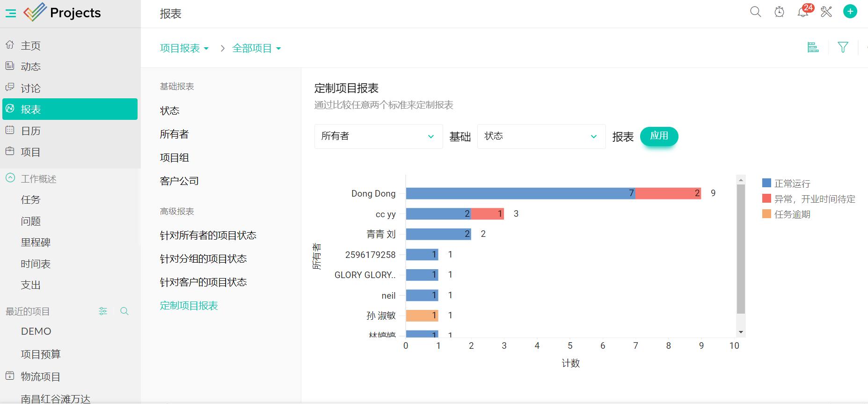The width and height of the screenshot is (868, 404).
Task: Open the 状态 criteria dropdown
Action: (x=541, y=136)
